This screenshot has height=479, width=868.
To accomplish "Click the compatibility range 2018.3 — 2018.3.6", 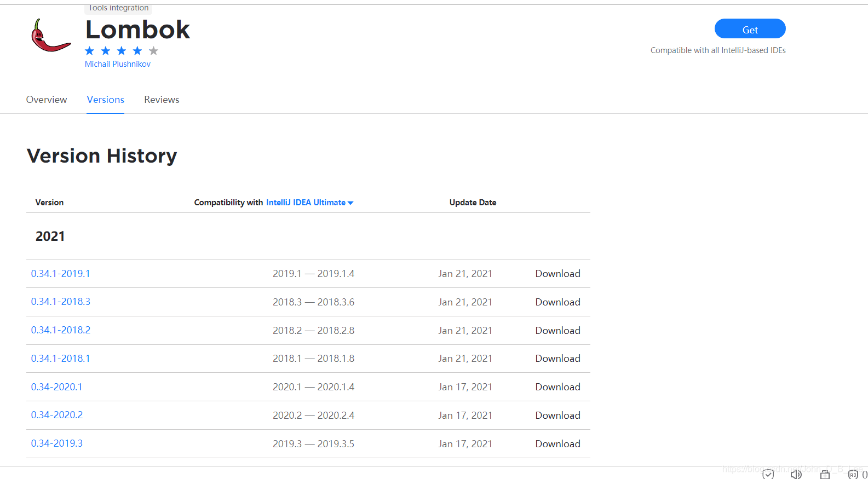I will [x=313, y=302].
